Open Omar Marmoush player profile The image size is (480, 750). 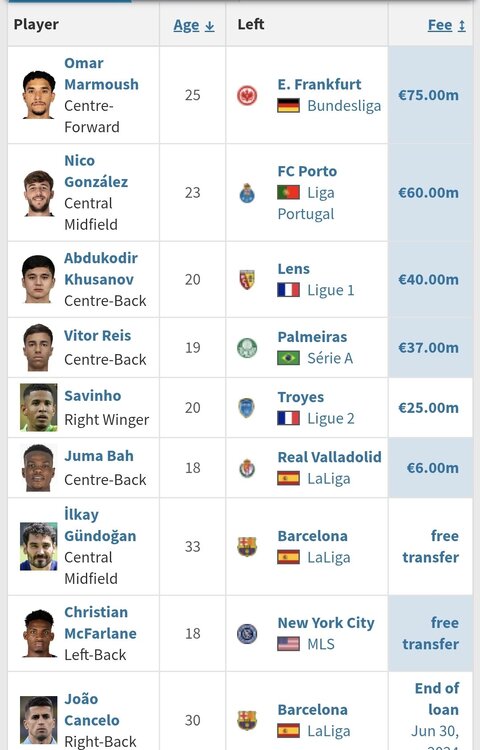pyautogui.click(x=101, y=74)
